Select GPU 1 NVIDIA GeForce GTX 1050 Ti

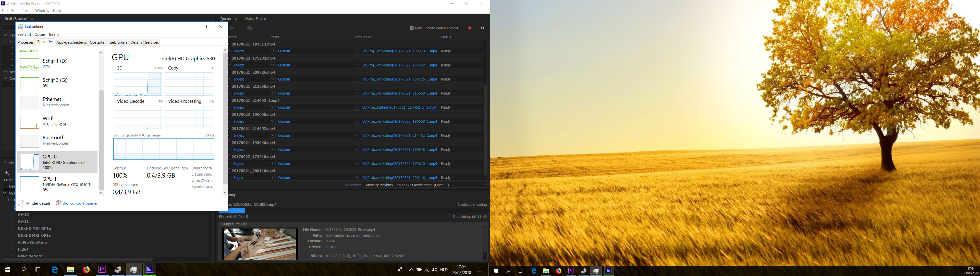pyautogui.click(x=57, y=184)
